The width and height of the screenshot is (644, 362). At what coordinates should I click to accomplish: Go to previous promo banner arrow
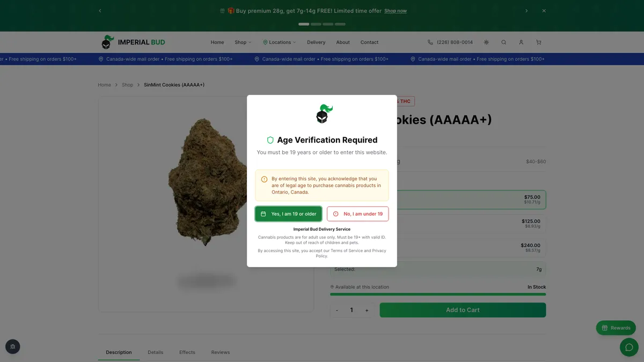[100, 11]
